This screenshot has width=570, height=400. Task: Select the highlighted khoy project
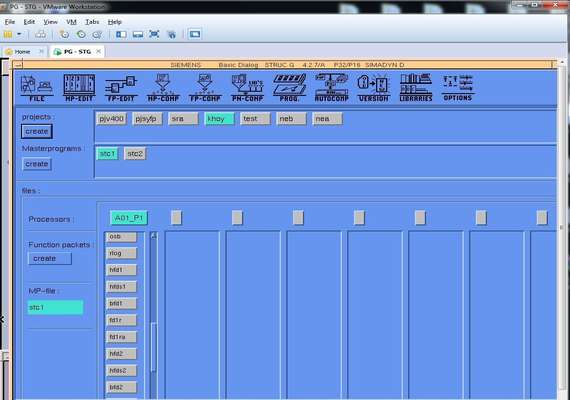(220, 119)
